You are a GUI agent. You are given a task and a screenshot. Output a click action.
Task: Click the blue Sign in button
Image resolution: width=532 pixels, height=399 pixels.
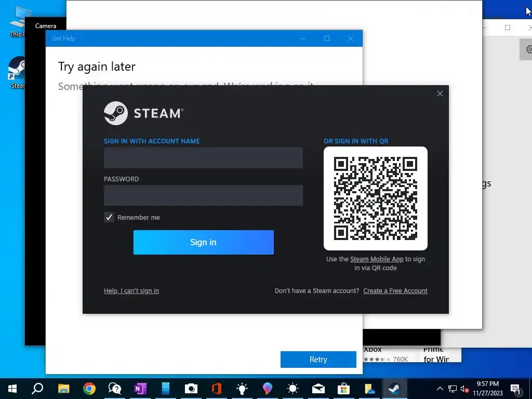click(204, 242)
